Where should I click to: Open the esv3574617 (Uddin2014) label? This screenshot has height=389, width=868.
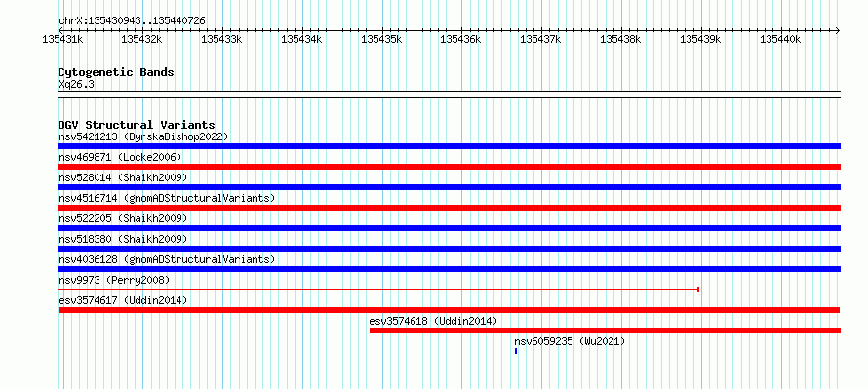[x=123, y=300]
